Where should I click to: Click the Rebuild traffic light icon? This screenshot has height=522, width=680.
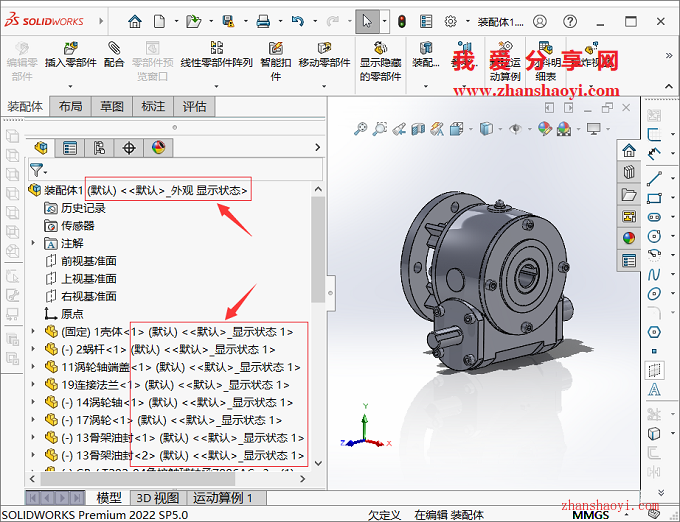pyautogui.click(x=402, y=21)
